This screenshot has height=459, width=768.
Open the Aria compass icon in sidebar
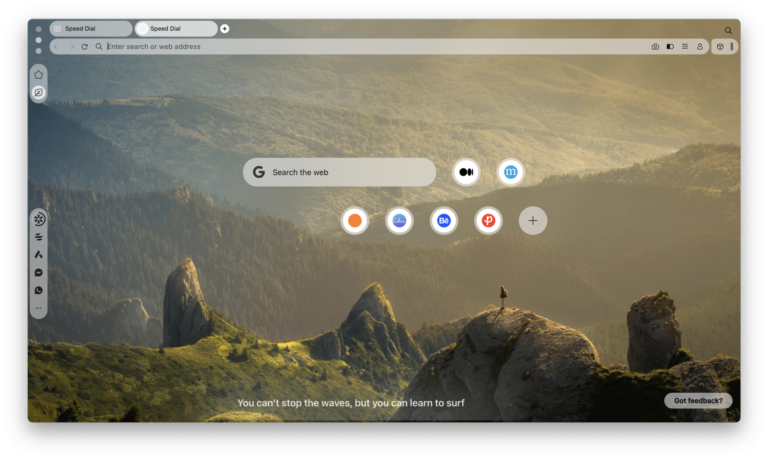coord(39,93)
